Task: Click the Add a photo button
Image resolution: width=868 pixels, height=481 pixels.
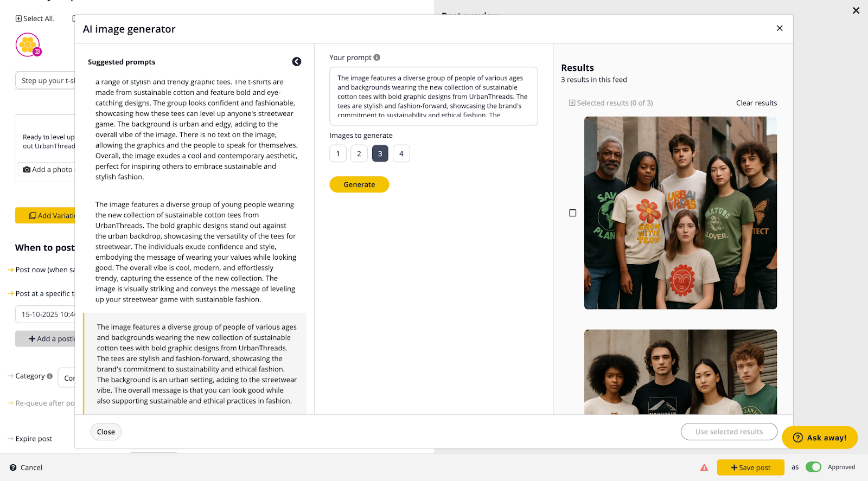Action: click(x=47, y=169)
